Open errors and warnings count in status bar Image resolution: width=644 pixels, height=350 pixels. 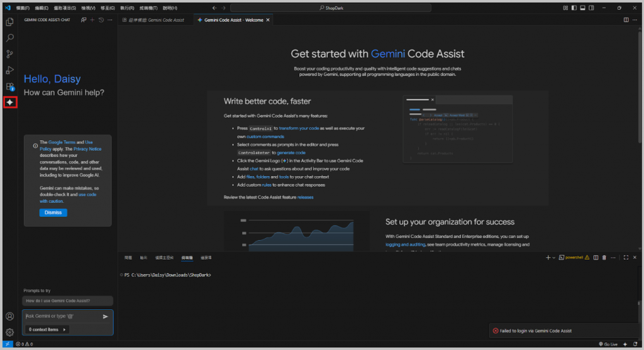[25, 344]
